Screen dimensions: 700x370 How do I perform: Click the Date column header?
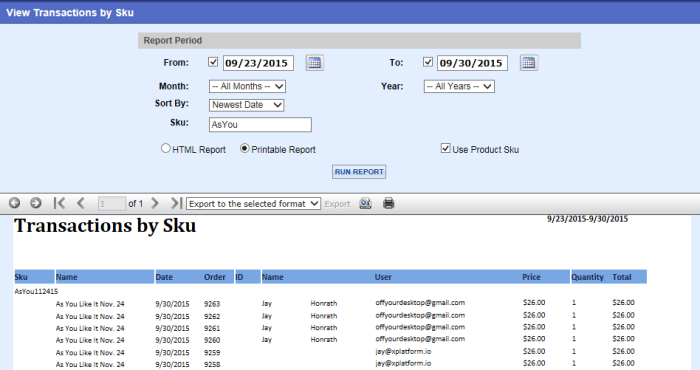pyautogui.click(x=164, y=277)
